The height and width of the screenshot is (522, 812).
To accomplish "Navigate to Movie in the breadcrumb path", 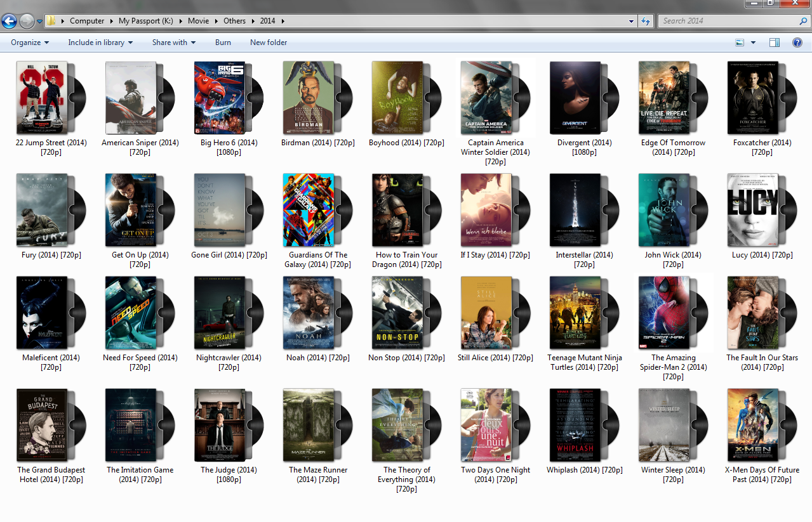I will (198, 21).
